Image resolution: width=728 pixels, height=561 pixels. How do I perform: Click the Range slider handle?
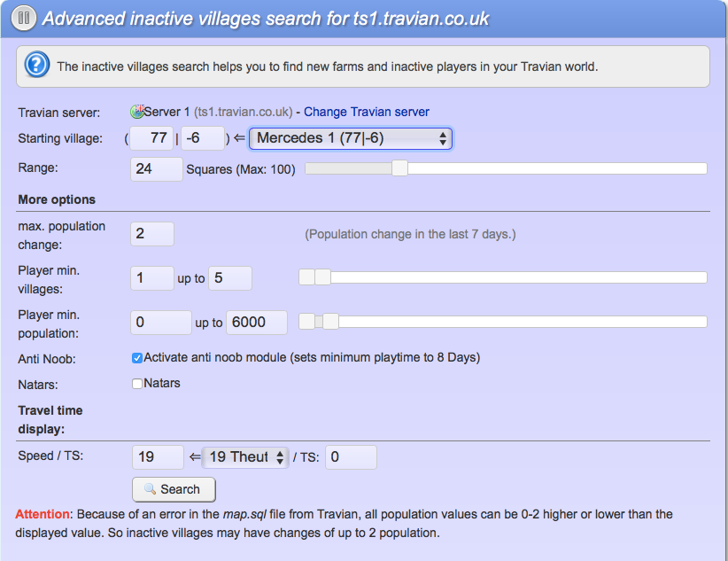tap(399, 168)
